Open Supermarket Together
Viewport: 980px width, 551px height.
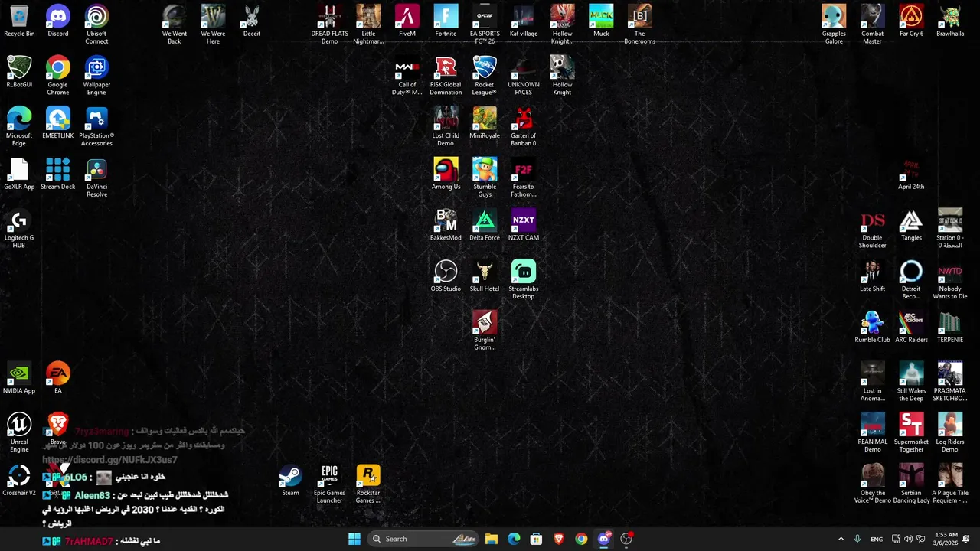[x=911, y=433]
